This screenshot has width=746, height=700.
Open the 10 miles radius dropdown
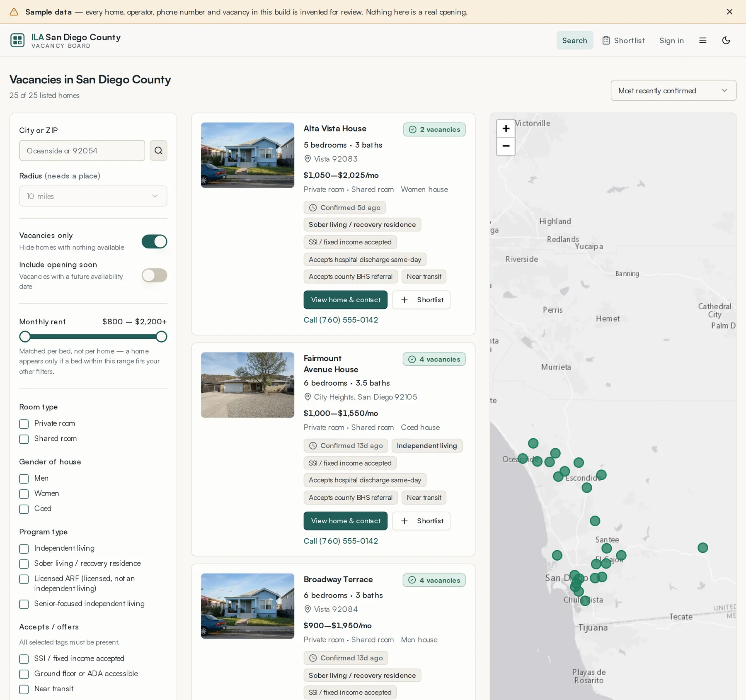click(93, 196)
